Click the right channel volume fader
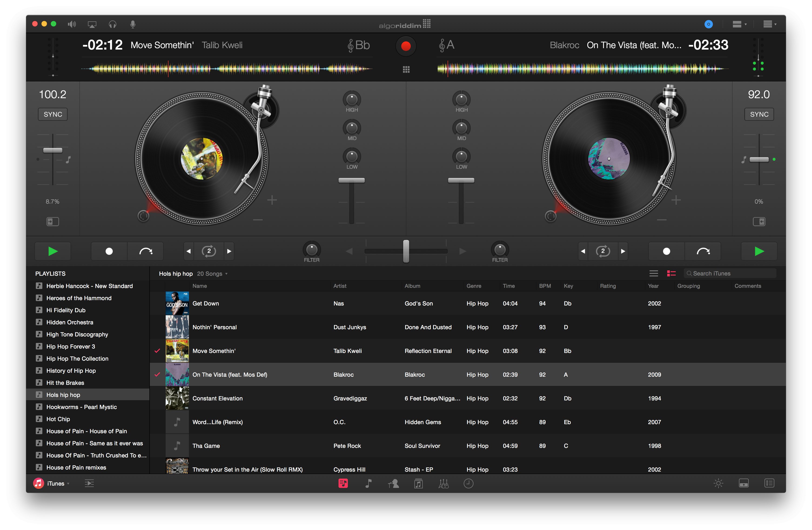 click(x=461, y=180)
